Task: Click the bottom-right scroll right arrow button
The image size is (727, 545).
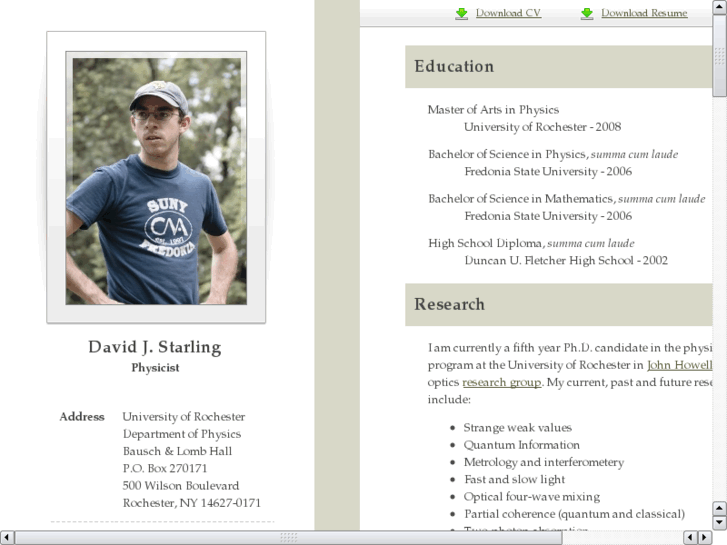Action: [x=705, y=538]
